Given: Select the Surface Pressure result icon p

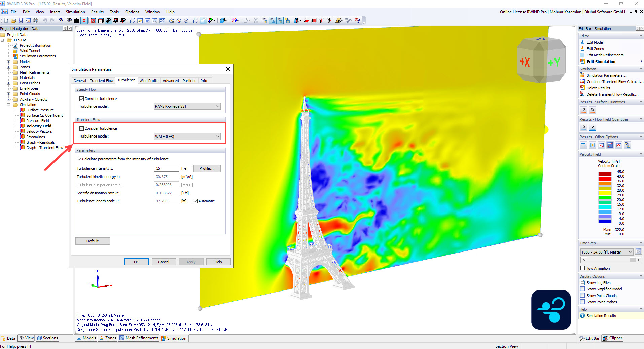Looking at the screenshot, I should click(584, 110).
